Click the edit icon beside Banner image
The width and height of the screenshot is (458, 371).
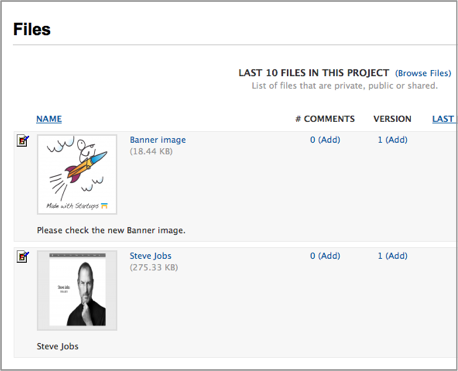coord(23,141)
